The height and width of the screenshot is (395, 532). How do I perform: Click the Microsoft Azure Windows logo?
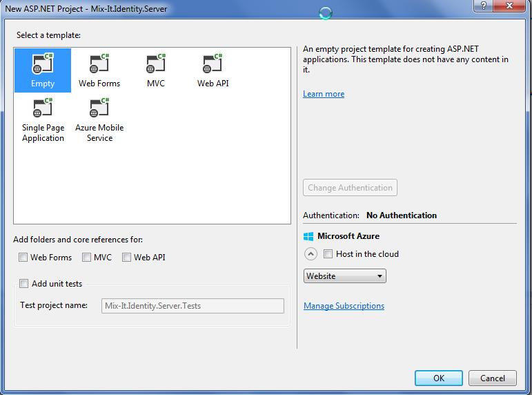tap(308, 236)
